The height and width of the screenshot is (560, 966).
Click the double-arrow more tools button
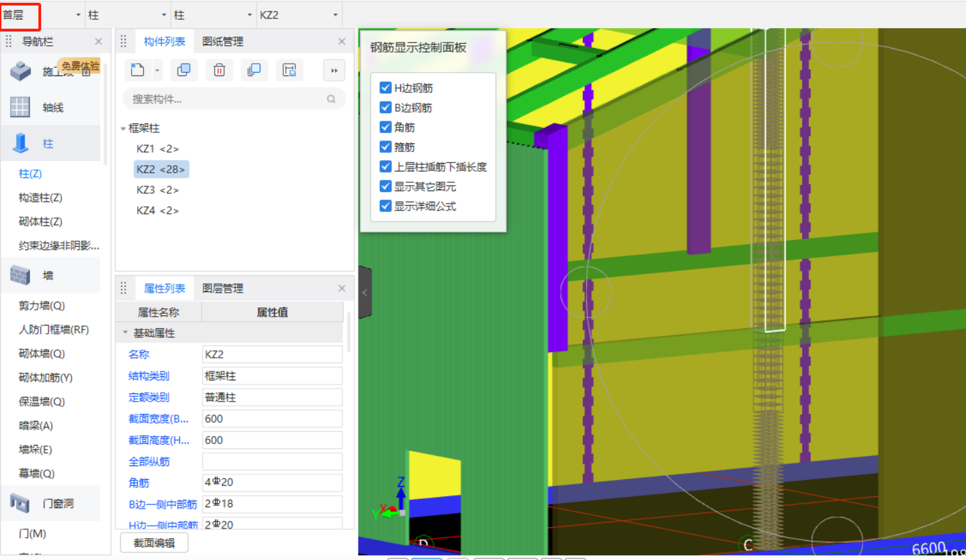(x=334, y=70)
